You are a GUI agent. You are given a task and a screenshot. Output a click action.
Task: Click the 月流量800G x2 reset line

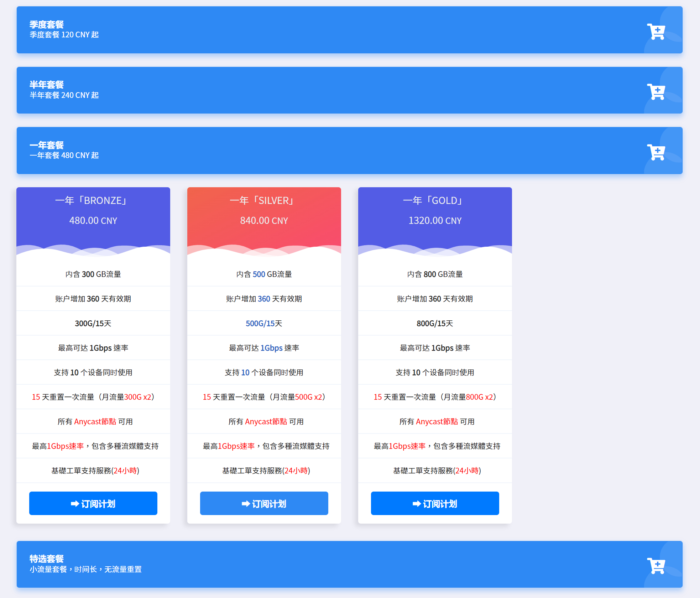[435, 397]
